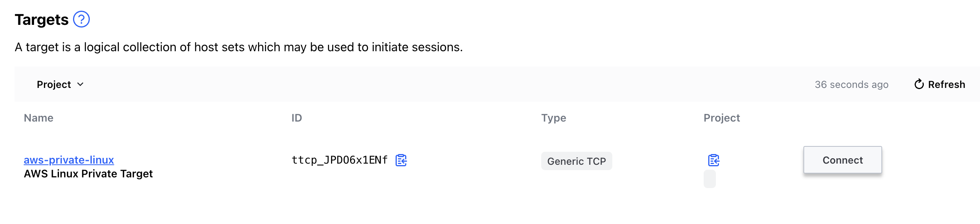Click the Project column header
Screen dimensions: 980x224
coord(722,118)
